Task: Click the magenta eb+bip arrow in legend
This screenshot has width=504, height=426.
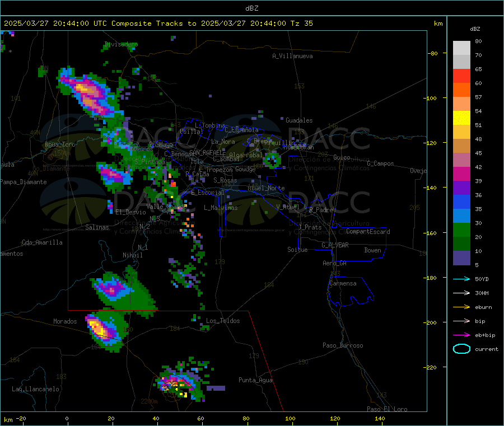Action: pyautogui.click(x=461, y=335)
